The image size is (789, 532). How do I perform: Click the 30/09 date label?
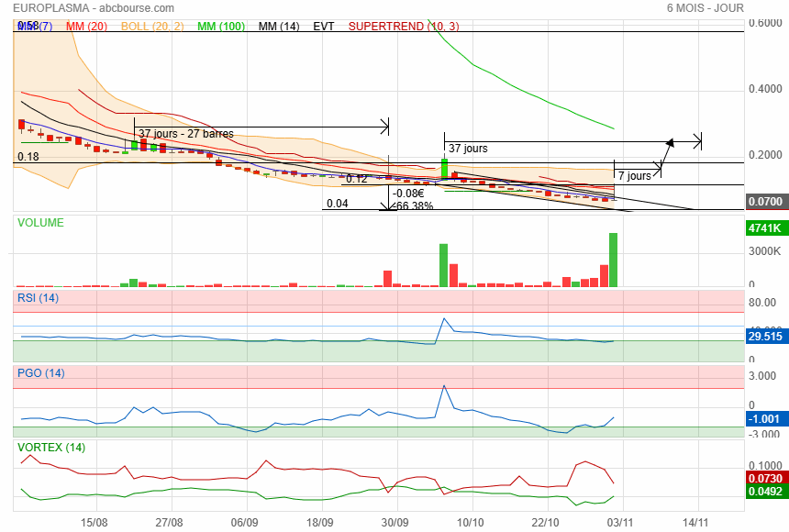click(x=394, y=523)
